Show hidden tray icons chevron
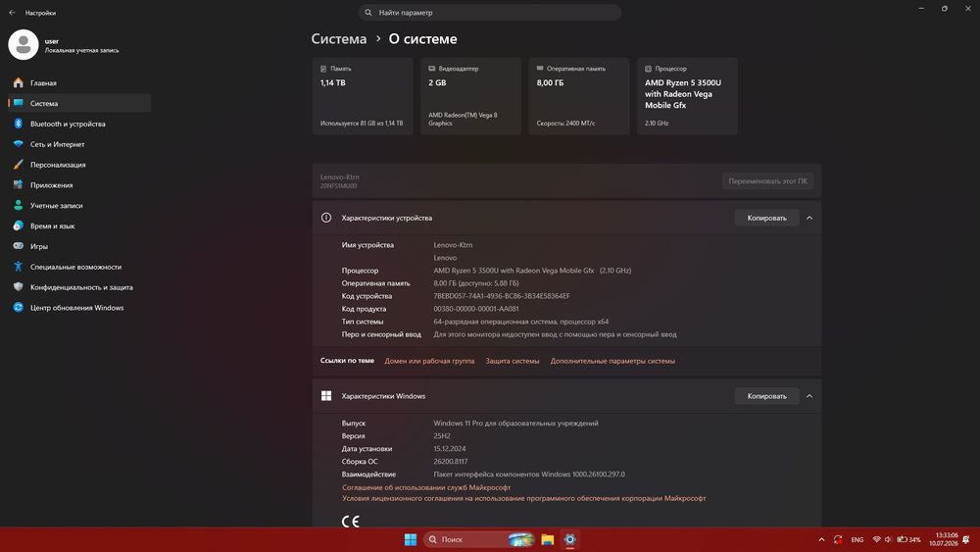This screenshot has width=980, height=552. (821, 539)
